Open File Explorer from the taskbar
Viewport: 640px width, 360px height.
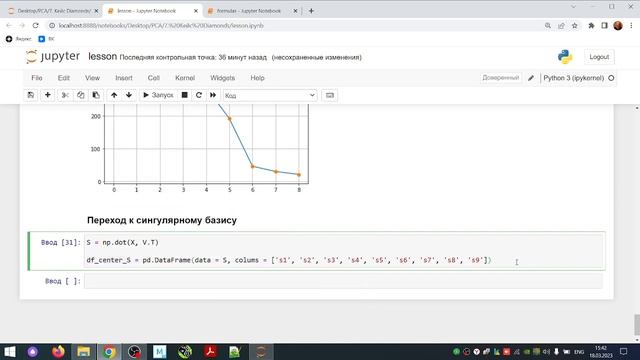(83, 351)
